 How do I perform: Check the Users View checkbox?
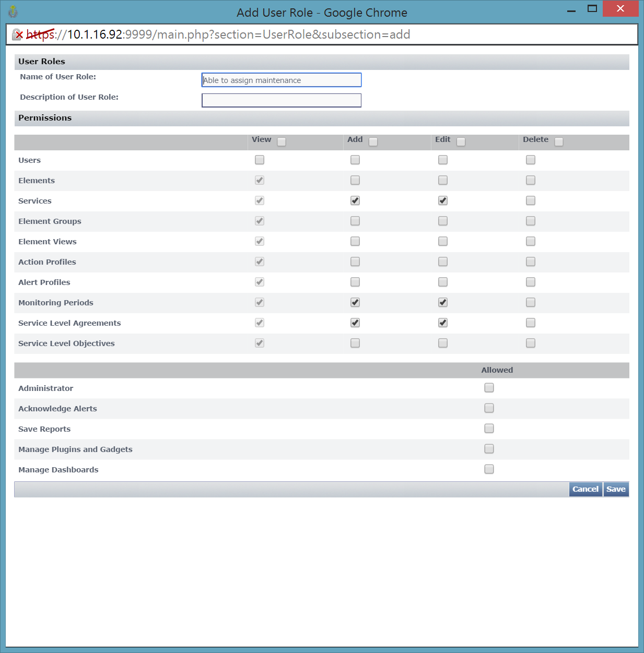coord(260,160)
